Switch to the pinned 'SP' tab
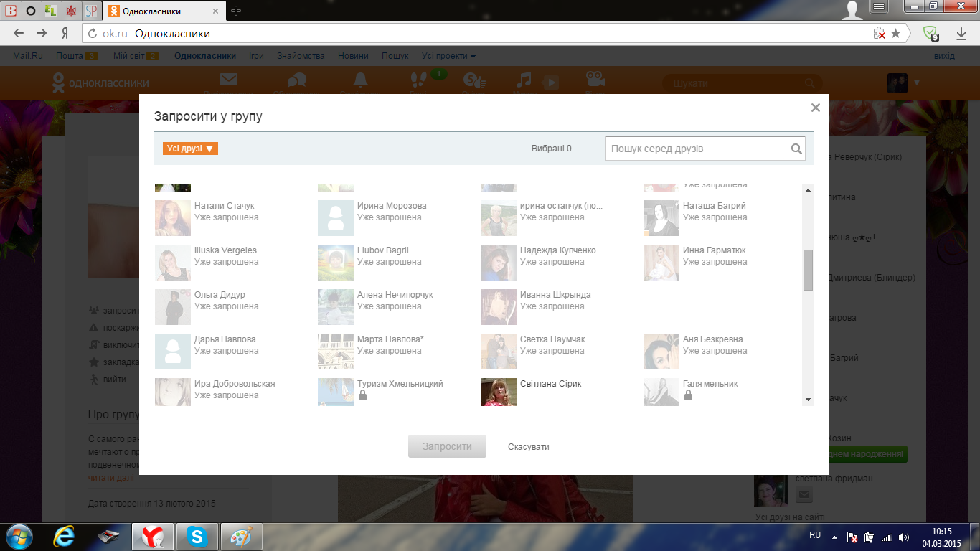The height and width of the screenshot is (551, 980). [92, 11]
